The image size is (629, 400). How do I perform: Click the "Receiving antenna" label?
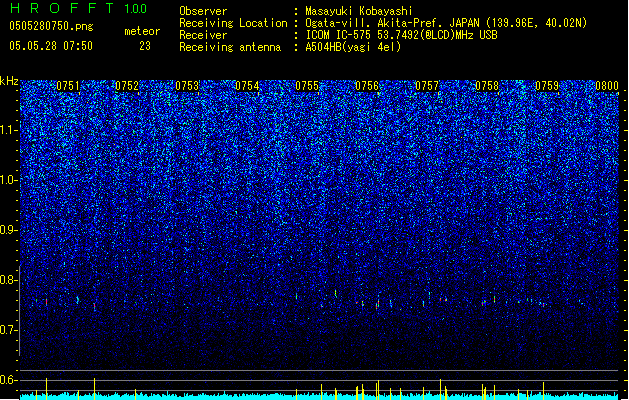coord(230,47)
